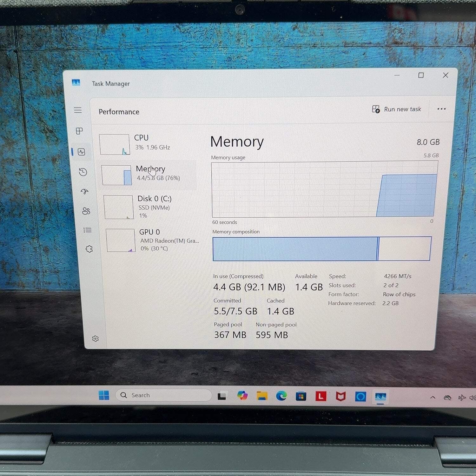Open the Processes page icon in sidebar
This screenshot has width=476, height=476.
pos(79,131)
